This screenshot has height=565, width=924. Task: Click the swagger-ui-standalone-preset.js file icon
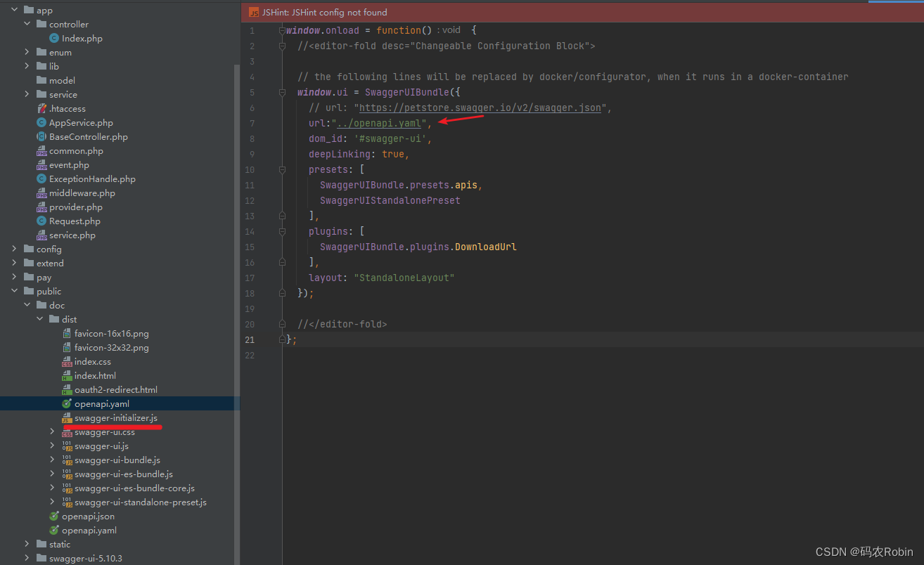[67, 502]
